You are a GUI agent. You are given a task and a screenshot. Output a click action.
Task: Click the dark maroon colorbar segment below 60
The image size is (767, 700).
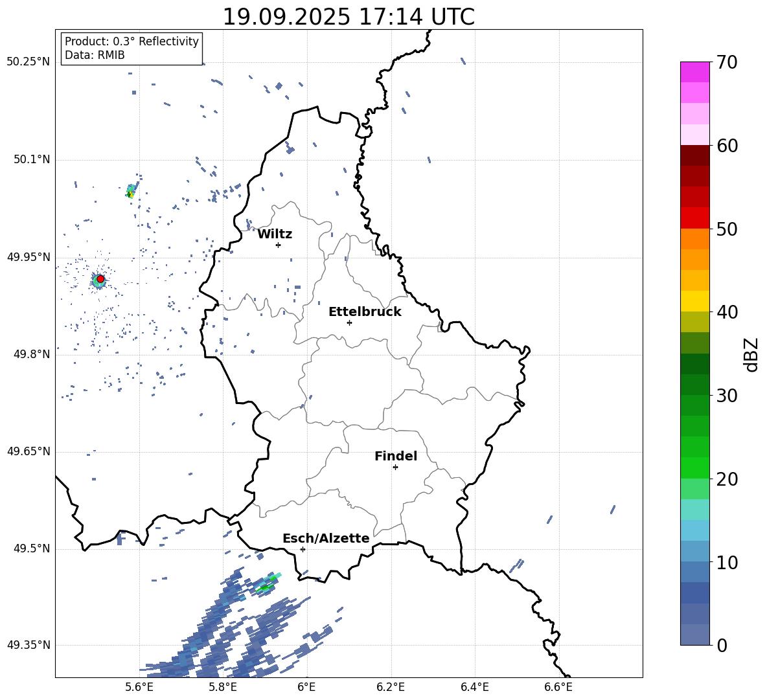694,155
